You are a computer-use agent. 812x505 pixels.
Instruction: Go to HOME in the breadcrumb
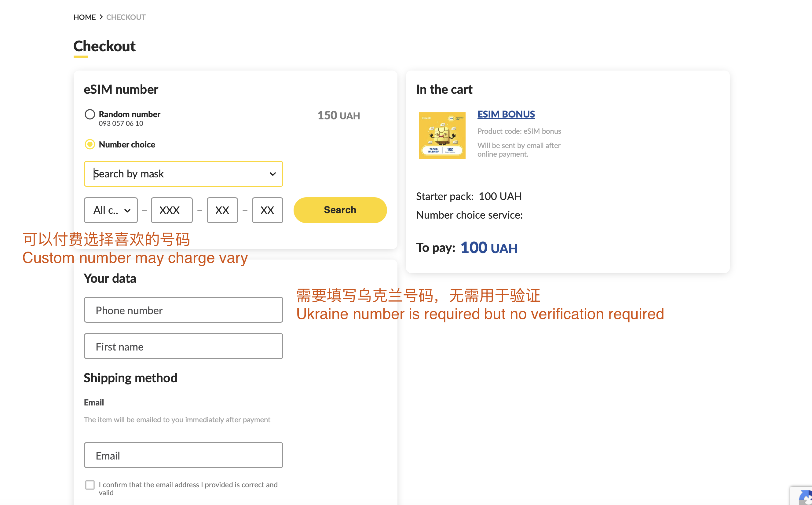(85, 17)
